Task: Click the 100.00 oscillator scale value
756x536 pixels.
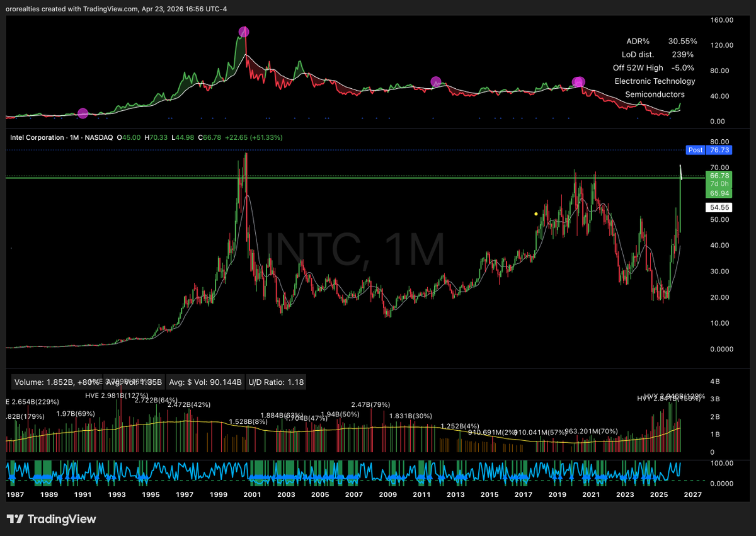Action: coord(721,463)
